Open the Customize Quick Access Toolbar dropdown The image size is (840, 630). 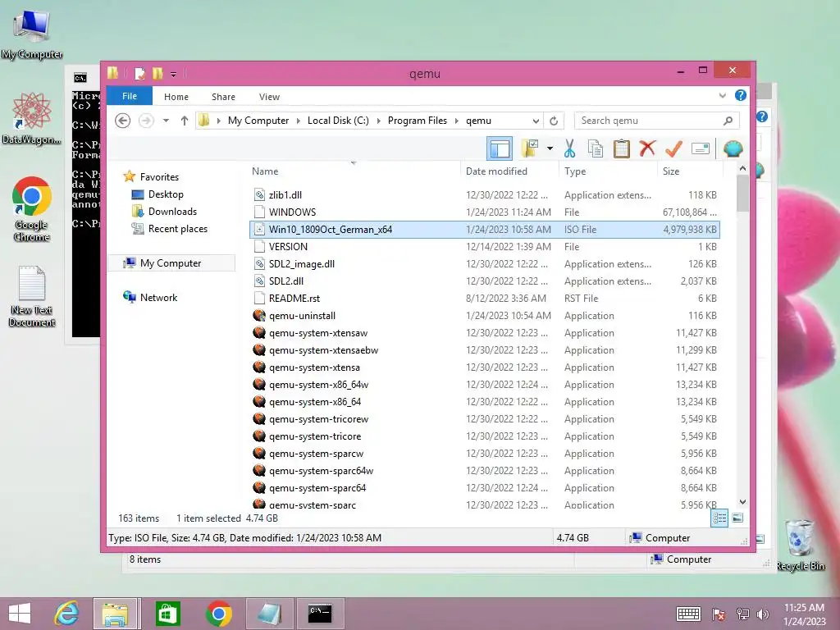coord(174,74)
